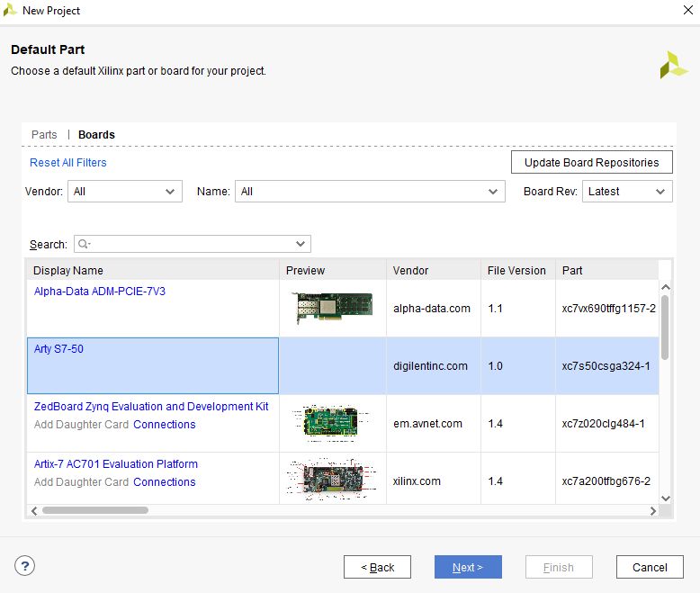The width and height of the screenshot is (700, 593).
Task: Click the scroll down arrow of board list
Action: 666,499
